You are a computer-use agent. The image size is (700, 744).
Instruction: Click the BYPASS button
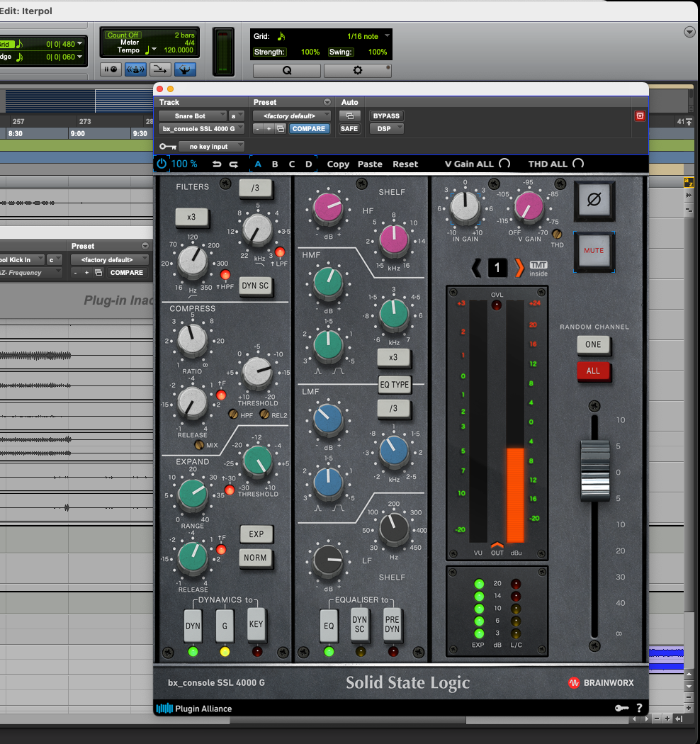(386, 115)
